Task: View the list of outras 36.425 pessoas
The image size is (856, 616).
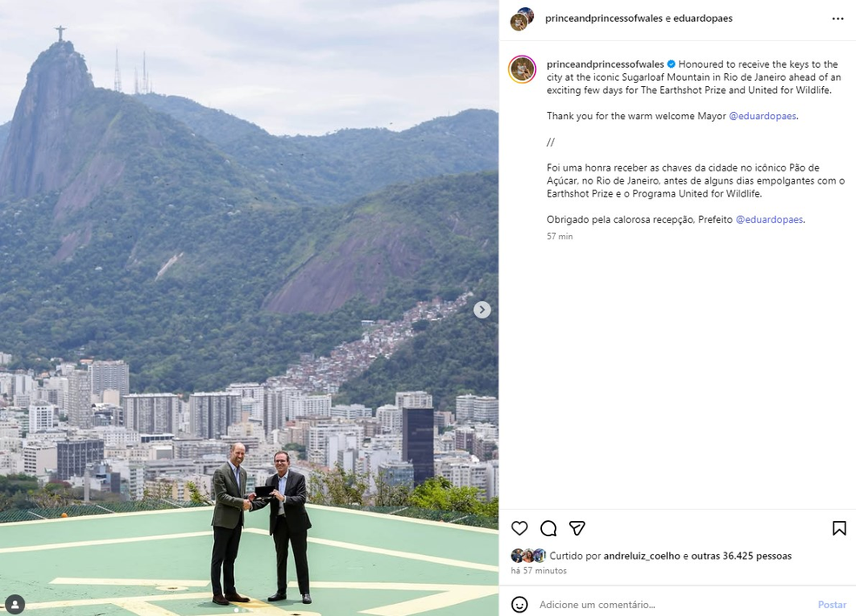Action: 741,556
